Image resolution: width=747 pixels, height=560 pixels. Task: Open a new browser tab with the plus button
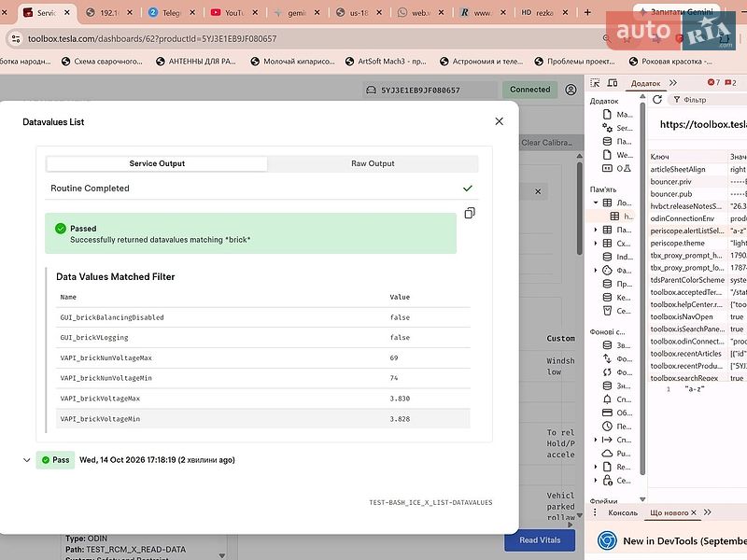587,12
